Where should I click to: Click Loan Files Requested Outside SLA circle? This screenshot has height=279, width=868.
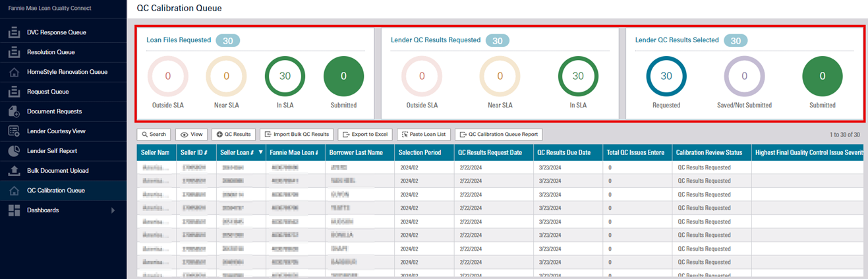[167, 77]
